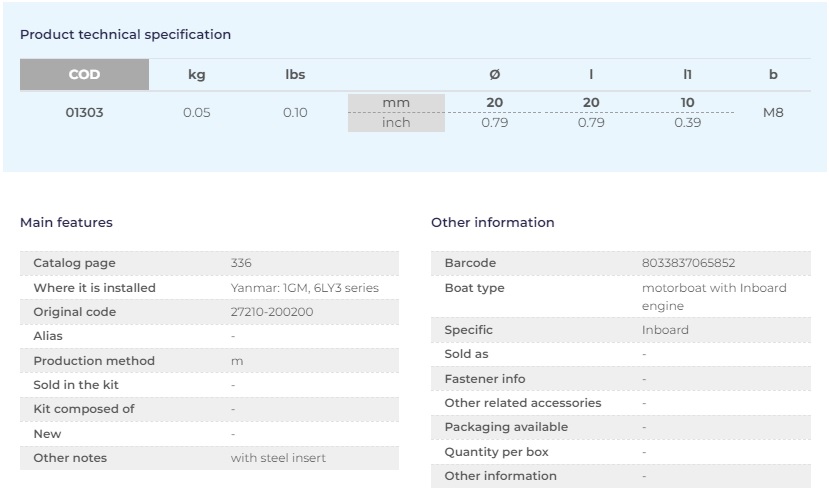The height and width of the screenshot is (499, 829).
Task: Click the lbs column header
Action: pyautogui.click(x=295, y=74)
